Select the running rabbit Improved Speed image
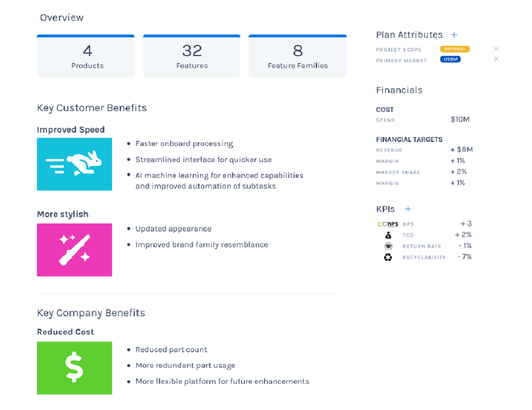532x410 pixels. (74, 164)
